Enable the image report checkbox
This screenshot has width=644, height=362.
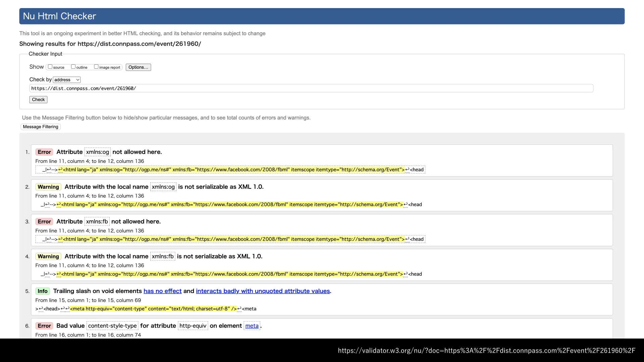tap(96, 67)
